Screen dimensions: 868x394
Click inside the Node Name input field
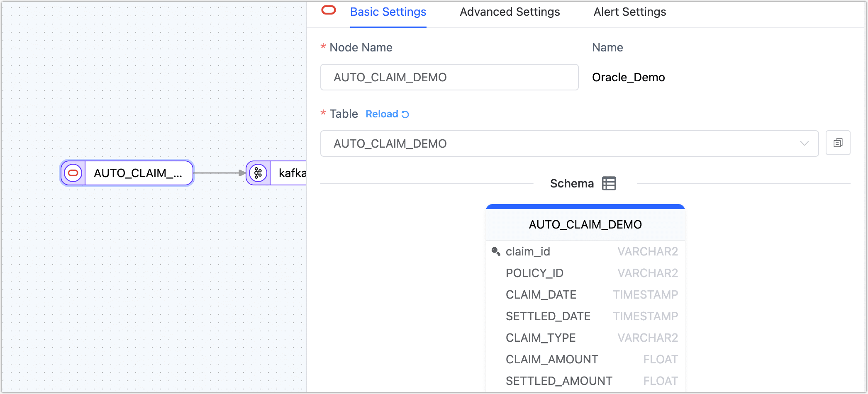tap(449, 77)
